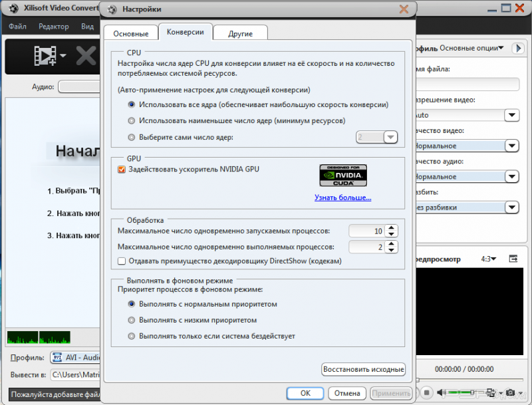Select 'Использовать наименьшее число ядер' option
Viewport: 532px width, 405px height.
pos(132,121)
